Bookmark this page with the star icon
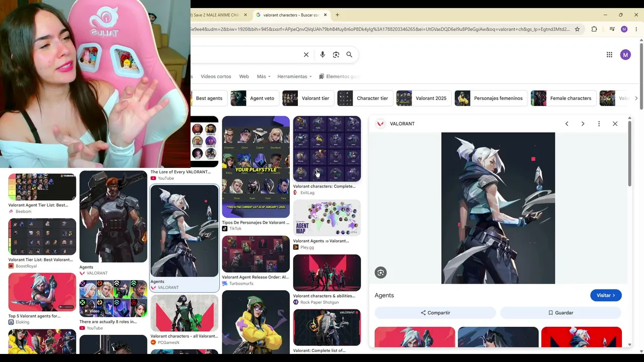The image size is (644, 362). pos(577,29)
